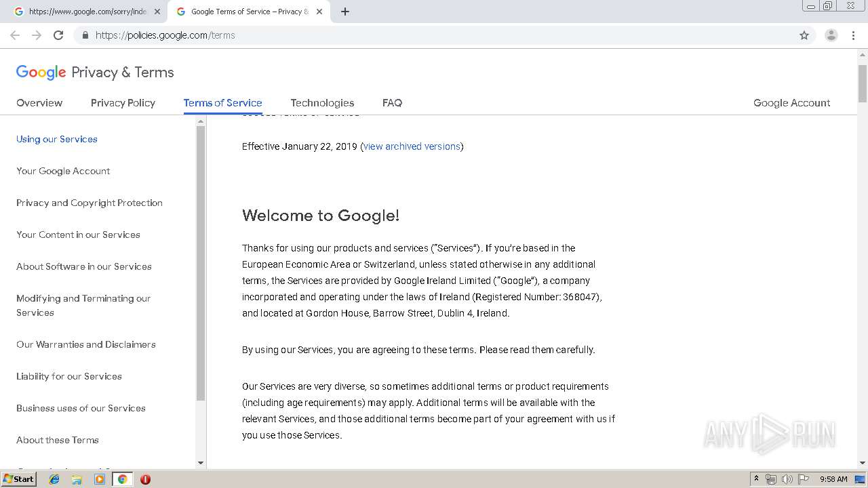
Task: Open About these Terms section
Action: pyautogui.click(x=58, y=440)
